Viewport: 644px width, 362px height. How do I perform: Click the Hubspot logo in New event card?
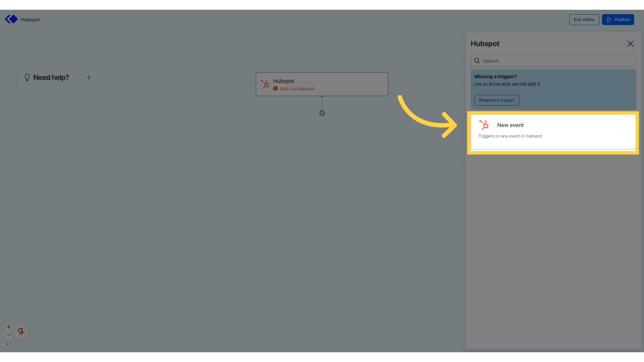(484, 125)
